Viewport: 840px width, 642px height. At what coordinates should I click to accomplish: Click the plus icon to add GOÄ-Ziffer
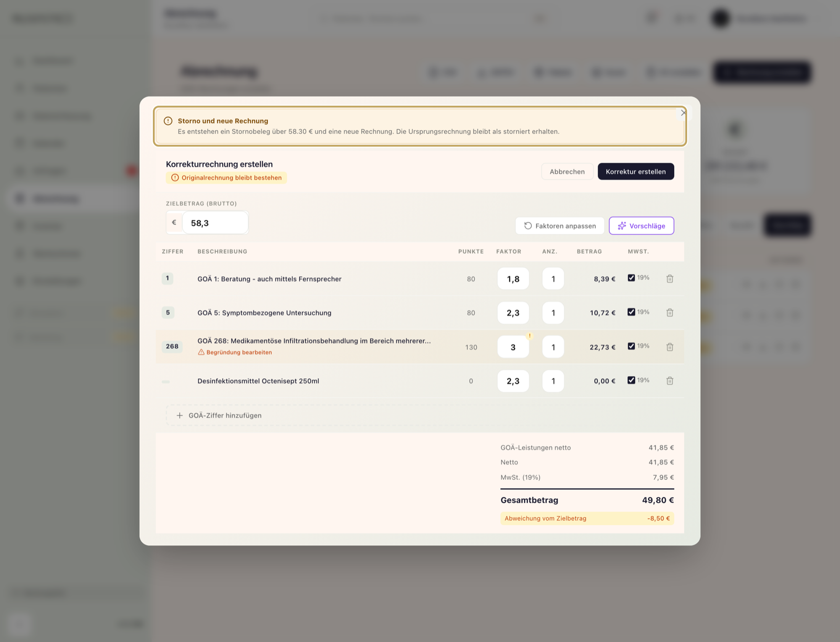pyautogui.click(x=180, y=416)
